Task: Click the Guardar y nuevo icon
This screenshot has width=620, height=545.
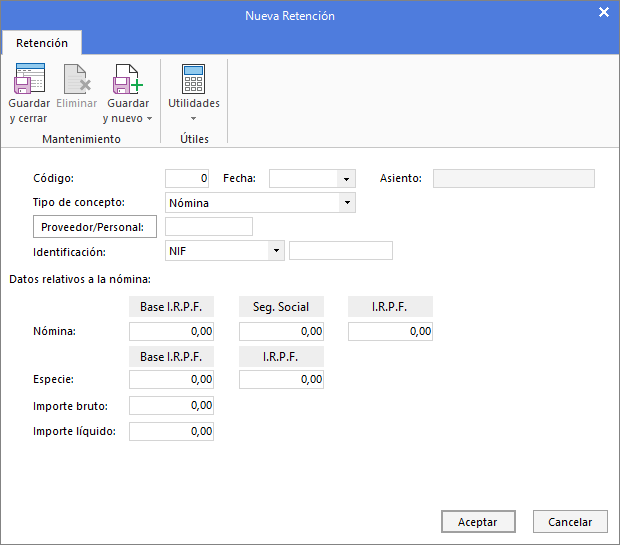Action: (128, 79)
